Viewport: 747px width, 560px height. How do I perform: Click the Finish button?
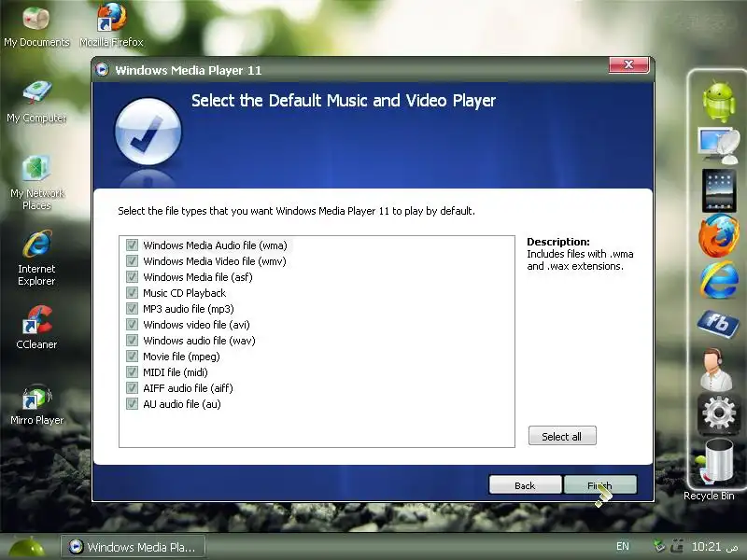[x=600, y=485]
